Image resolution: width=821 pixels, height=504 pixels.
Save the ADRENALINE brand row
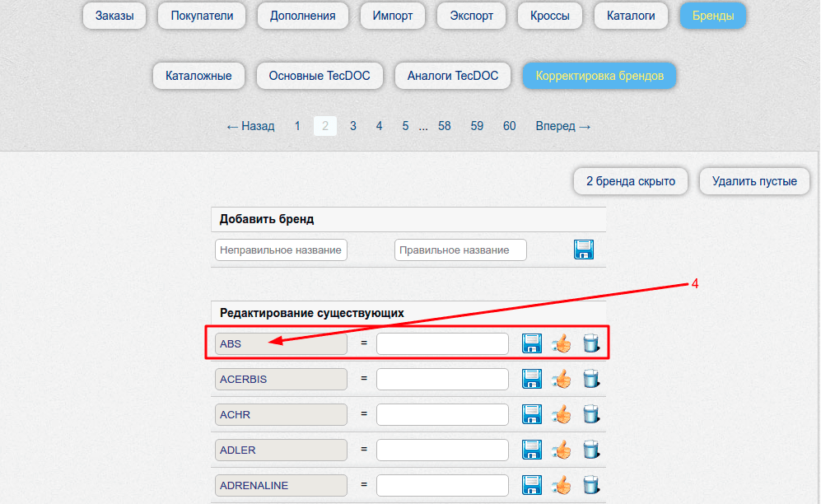[x=532, y=485]
